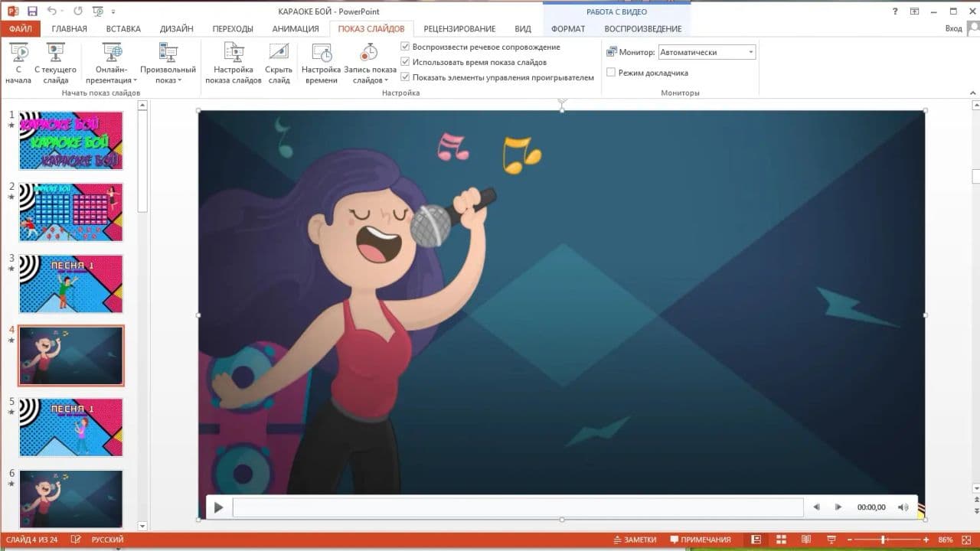This screenshot has width=980, height=551.
Task: Switch to the АНИМАЦИЯ tab
Action: (x=296, y=28)
